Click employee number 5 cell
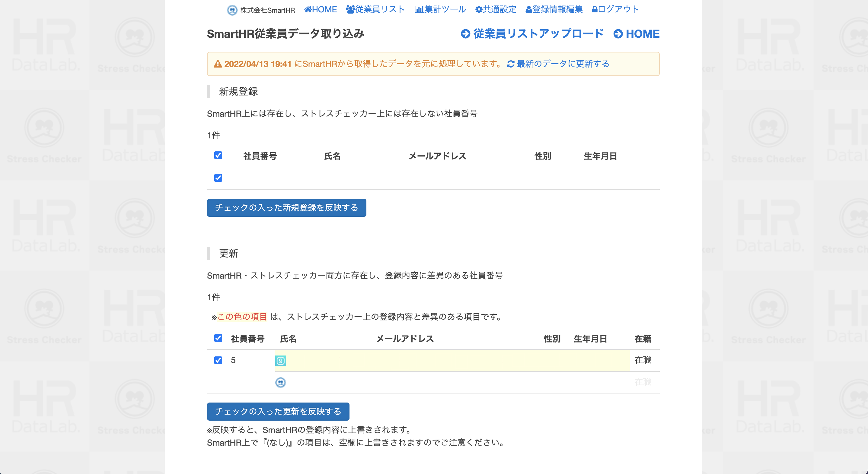This screenshot has height=474, width=868. (x=233, y=360)
